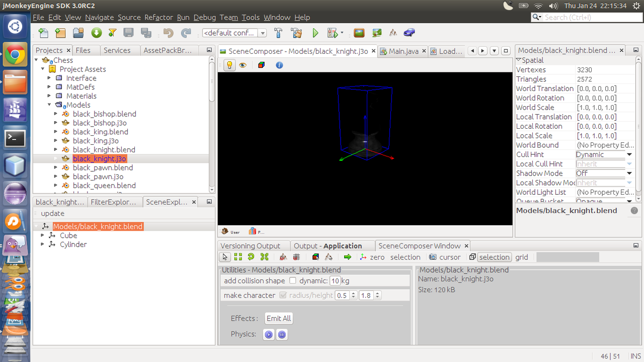The image size is (644, 362).
Task: Select black_king.j3o in project tree
Action: [x=96, y=141]
